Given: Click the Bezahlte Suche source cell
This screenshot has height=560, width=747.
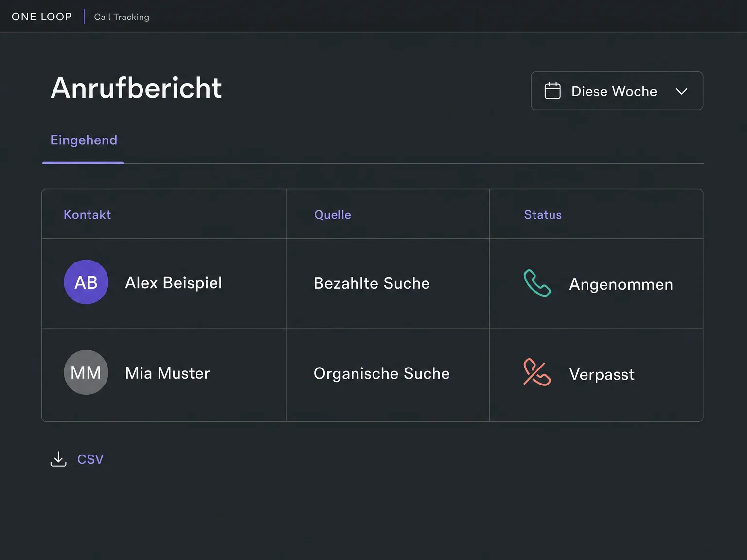Looking at the screenshot, I should [x=372, y=283].
